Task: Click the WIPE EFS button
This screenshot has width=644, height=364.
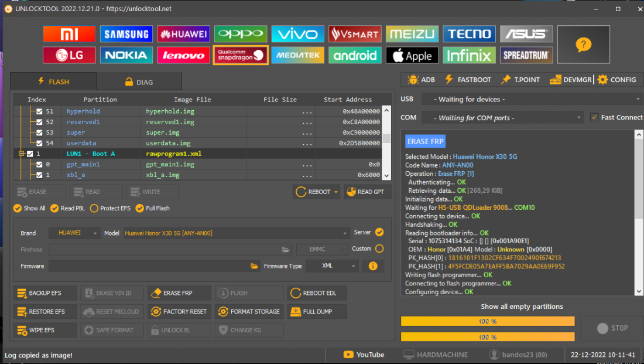Action: click(x=45, y=330)
